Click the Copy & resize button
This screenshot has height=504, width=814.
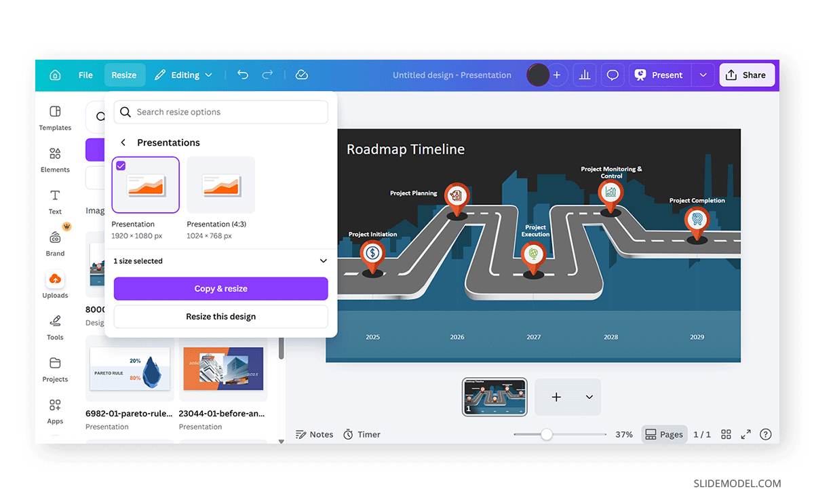220,288
